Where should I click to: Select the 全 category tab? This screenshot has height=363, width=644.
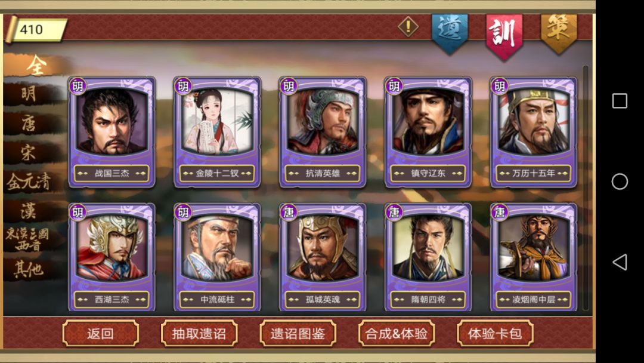(x=36, y=66)
